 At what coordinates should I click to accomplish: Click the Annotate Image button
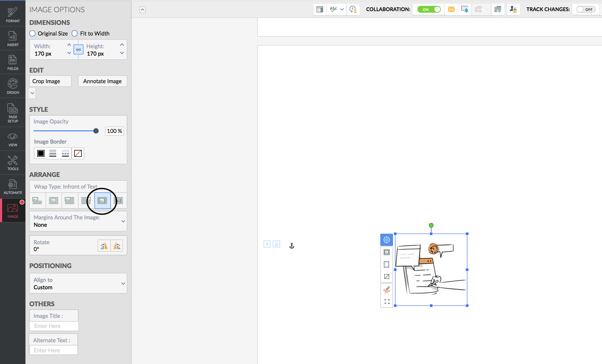coord(102,81)
